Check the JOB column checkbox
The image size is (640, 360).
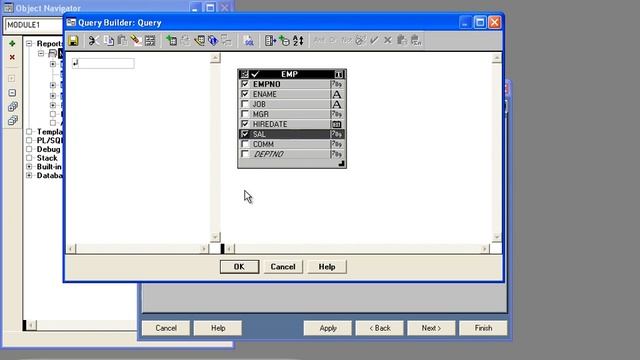245,104
